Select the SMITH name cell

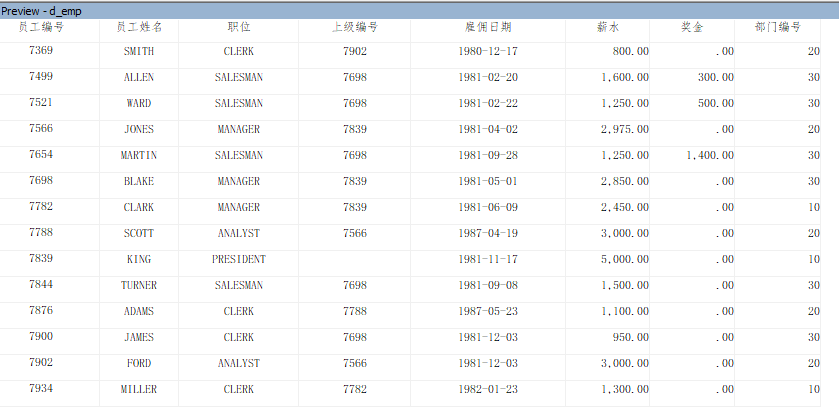(139, 51)
